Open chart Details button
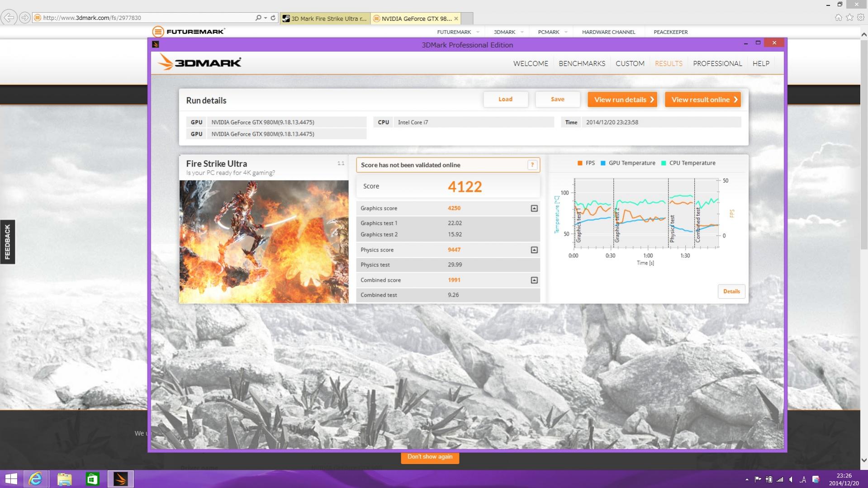 point(731,291)
